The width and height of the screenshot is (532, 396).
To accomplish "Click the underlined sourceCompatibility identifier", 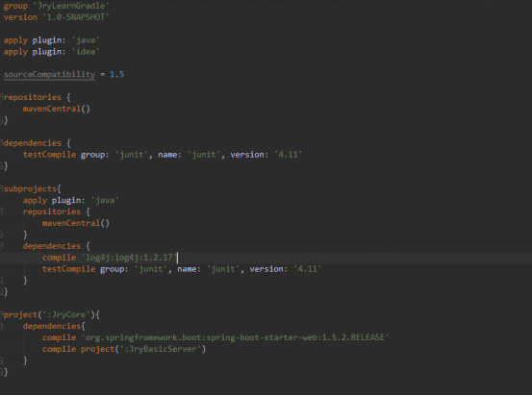I will [49, 75].
